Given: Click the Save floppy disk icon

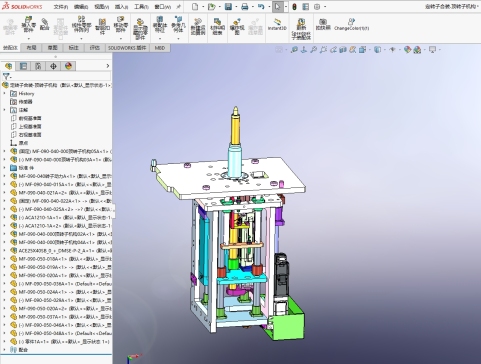Looking at the screenshot, I should [x=228, y=7].
